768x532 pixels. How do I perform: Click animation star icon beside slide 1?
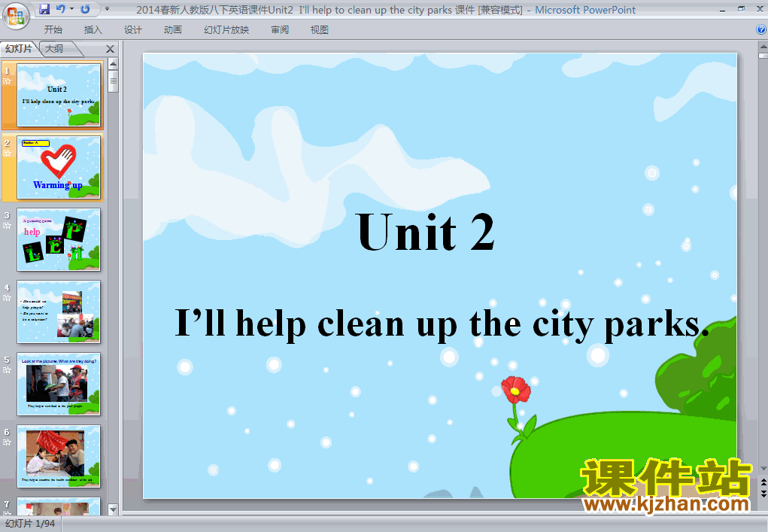(7, 81)
